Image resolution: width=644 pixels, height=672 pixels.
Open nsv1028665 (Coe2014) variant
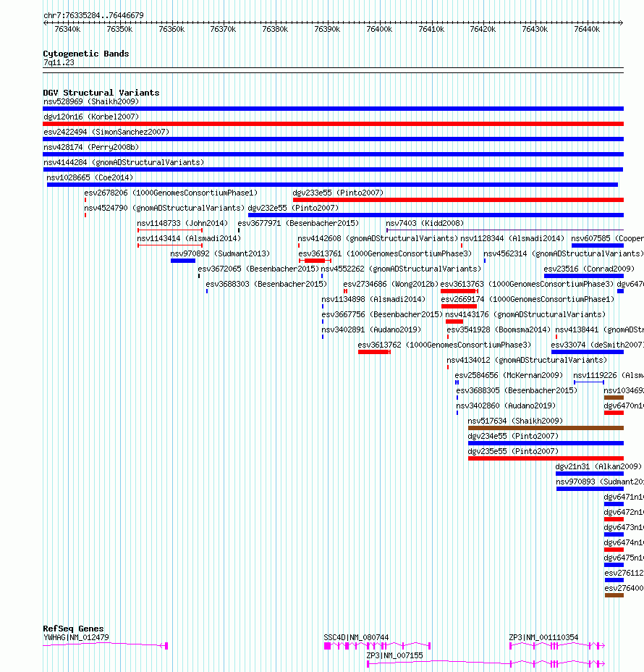[x=90, y=177]
